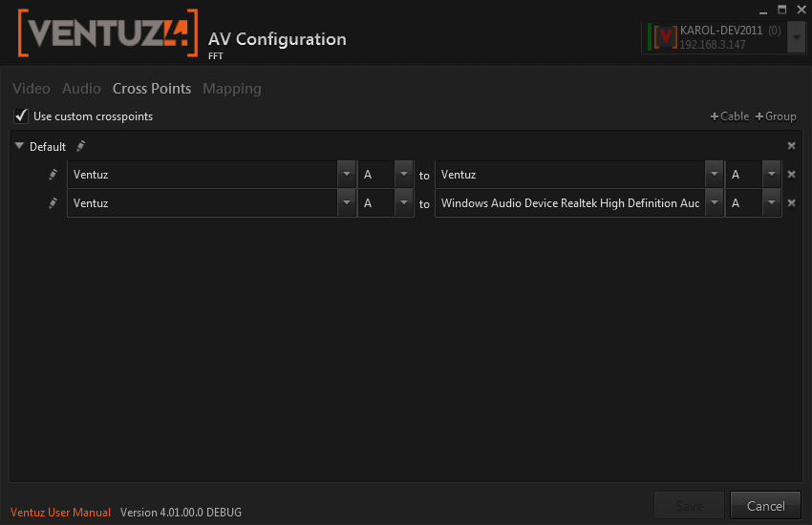Switch to the Audio tab

81,89
